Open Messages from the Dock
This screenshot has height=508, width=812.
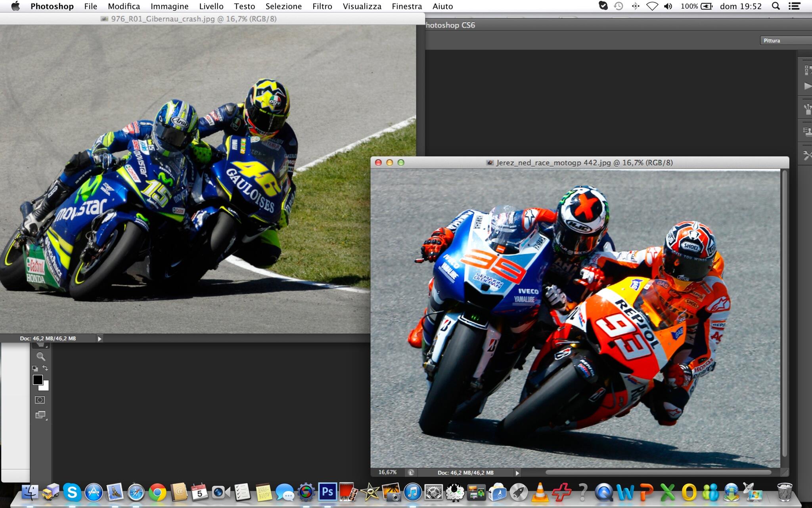click(285, 492)
